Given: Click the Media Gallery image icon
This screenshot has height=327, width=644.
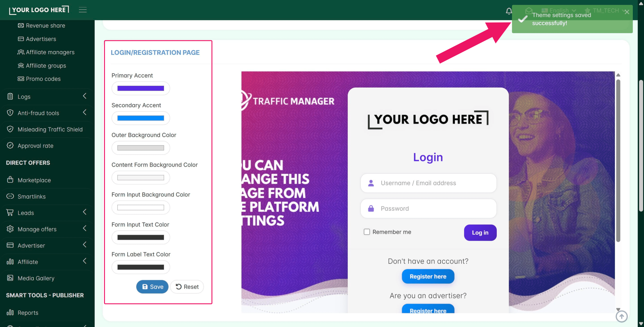Looking at the screenshot, I should [x=10, y=278].
